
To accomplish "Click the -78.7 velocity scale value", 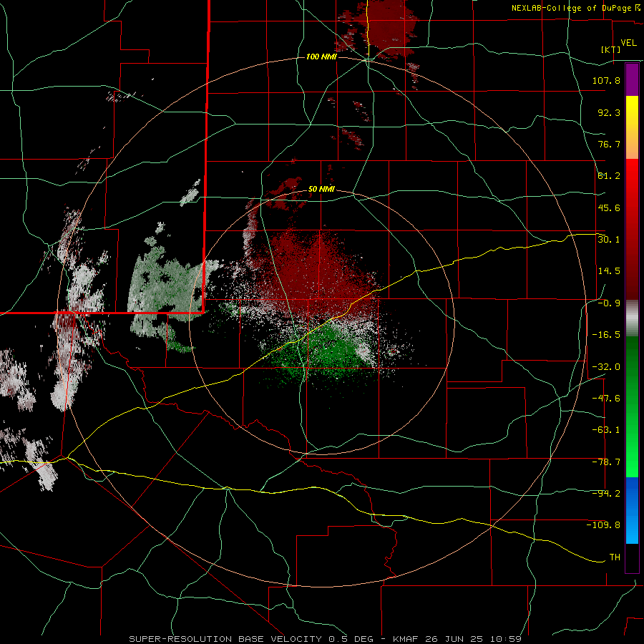I will pos(606,462).
